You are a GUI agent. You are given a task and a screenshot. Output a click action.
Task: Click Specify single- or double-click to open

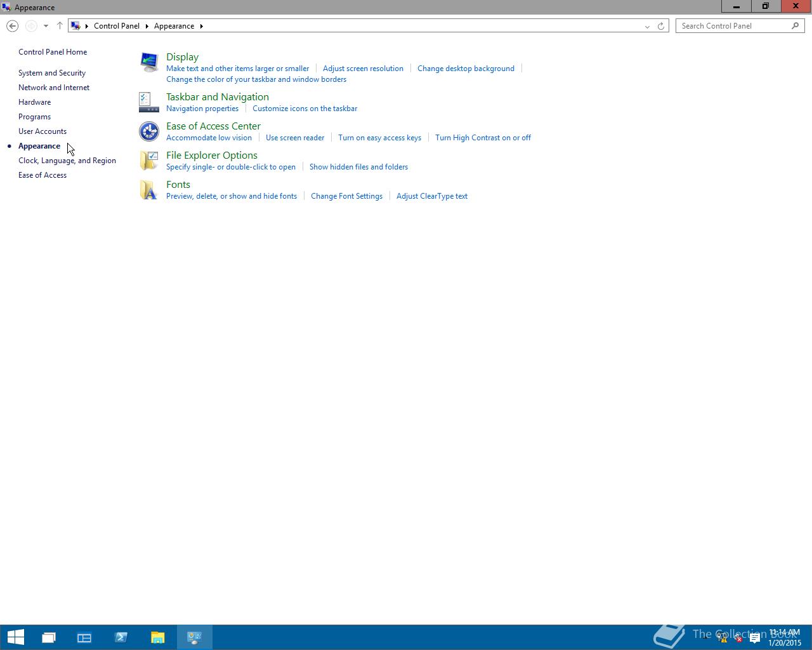tap(231, 167)
